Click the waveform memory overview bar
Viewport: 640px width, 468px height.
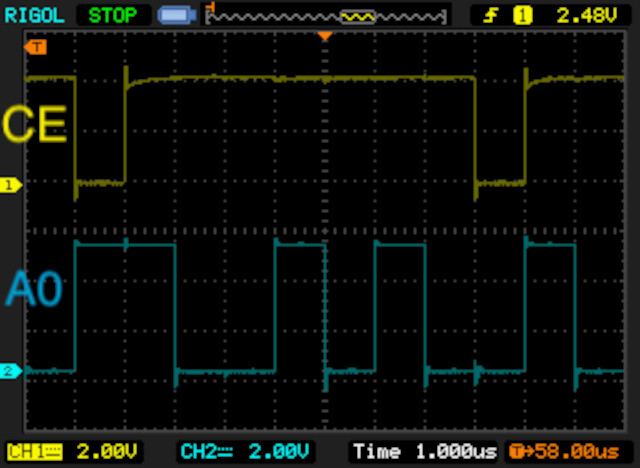pyautogui.click(x=326, y=16)
